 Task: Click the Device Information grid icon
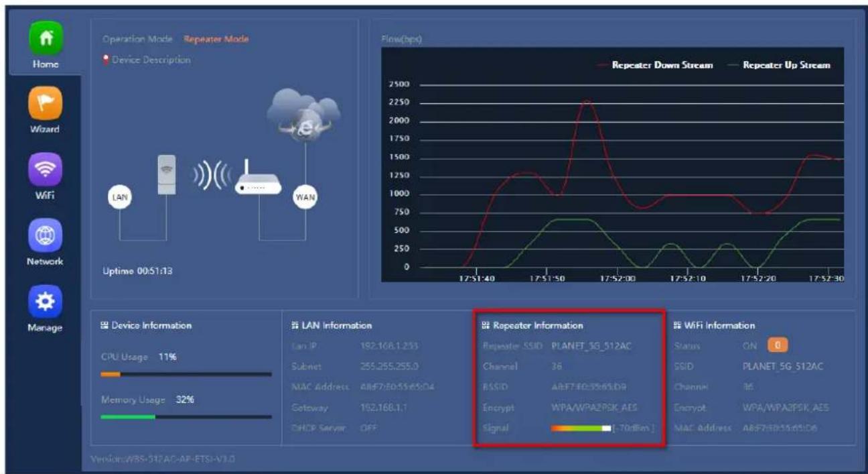[104, 326]
